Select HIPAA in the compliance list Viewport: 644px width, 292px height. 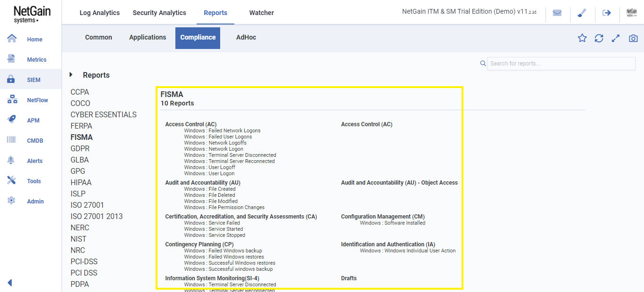point(81,182)
